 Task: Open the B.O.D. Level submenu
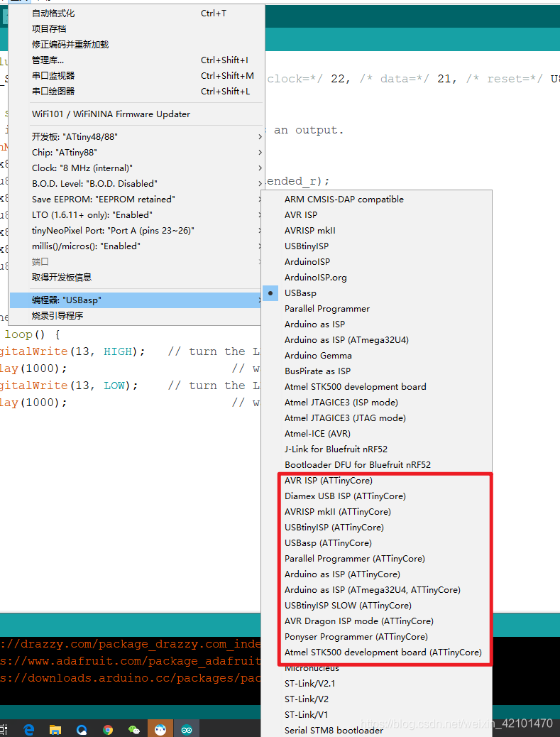(136, 183)
